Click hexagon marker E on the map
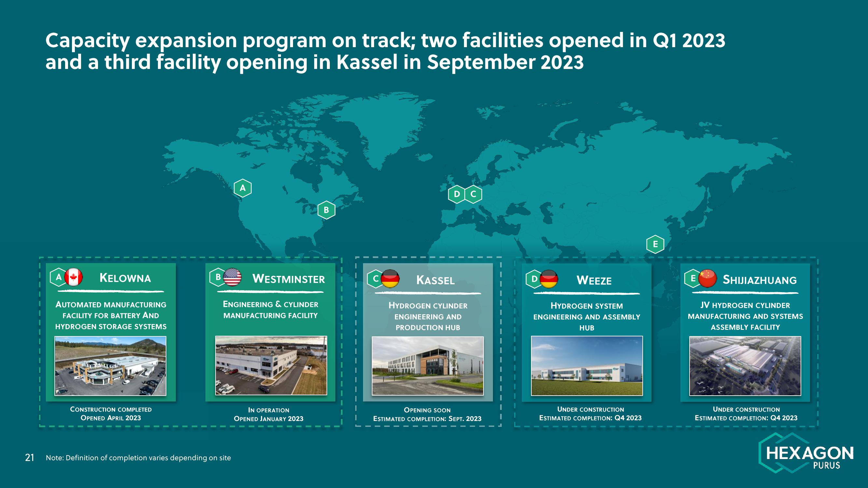 [x=655, y=244]
